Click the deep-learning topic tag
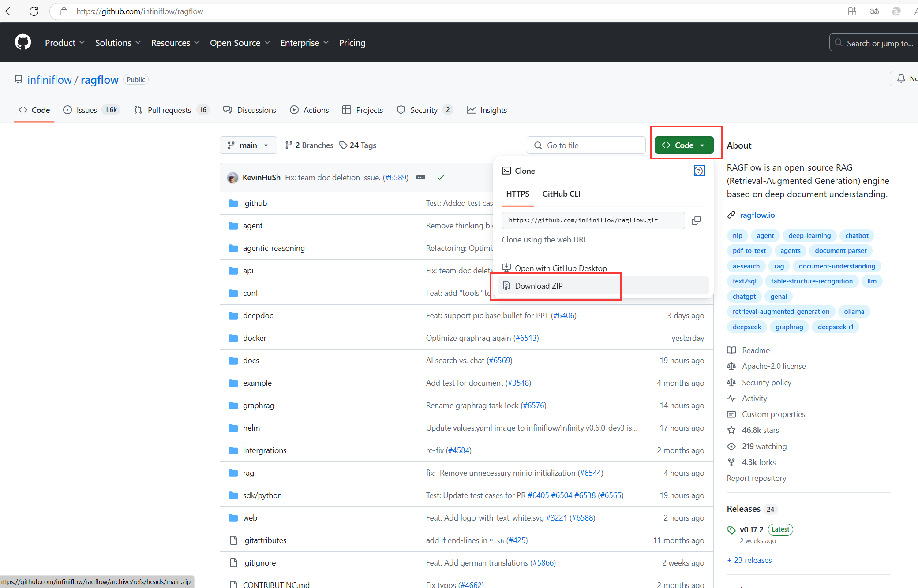Screen dimensions: 918x588 [809, 236]
